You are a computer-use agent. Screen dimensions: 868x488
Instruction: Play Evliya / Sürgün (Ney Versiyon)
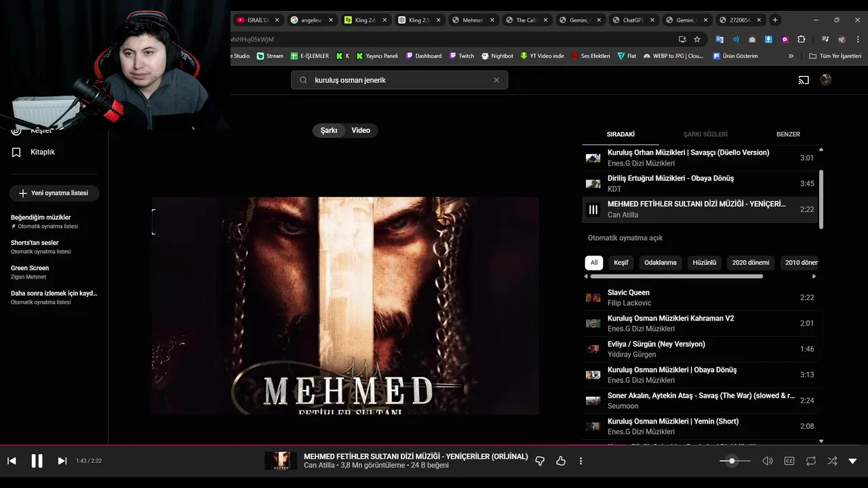[x=700, y=349]
